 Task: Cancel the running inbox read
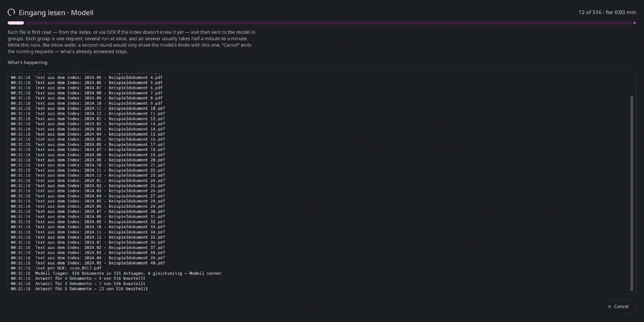pyautogui.click(x=617, y=306)
